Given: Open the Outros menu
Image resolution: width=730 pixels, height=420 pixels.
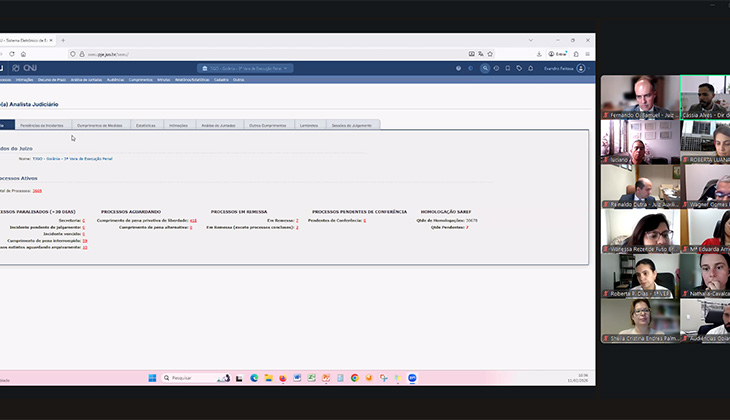Looking at the screenshot, I should [238, 80].
